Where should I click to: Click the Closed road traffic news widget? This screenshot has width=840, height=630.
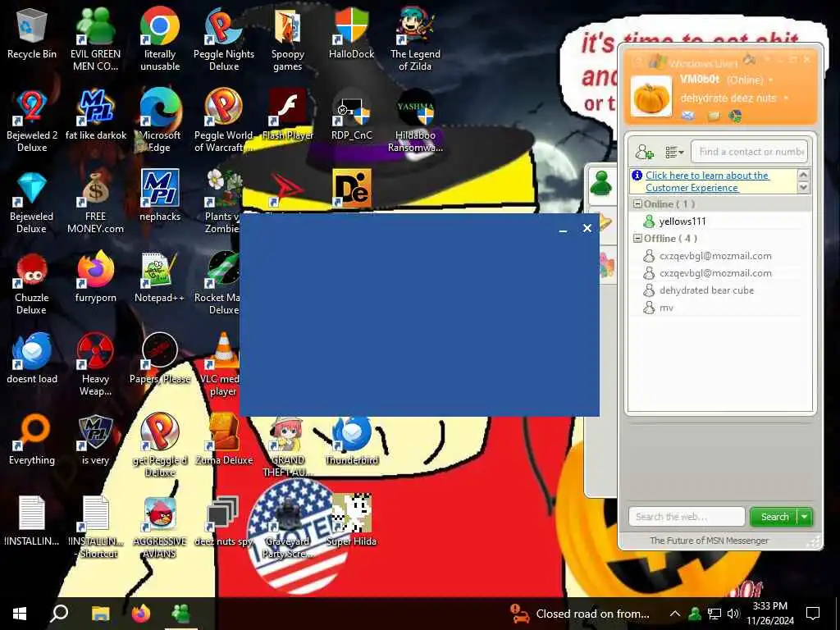click(580, 614)
